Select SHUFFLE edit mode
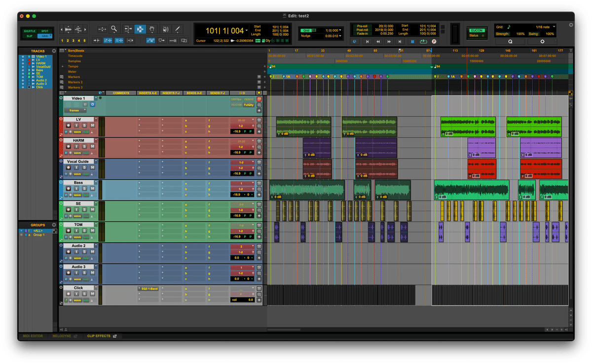Image resolution: width=592 pixels, height=364 pixels. 30,31
